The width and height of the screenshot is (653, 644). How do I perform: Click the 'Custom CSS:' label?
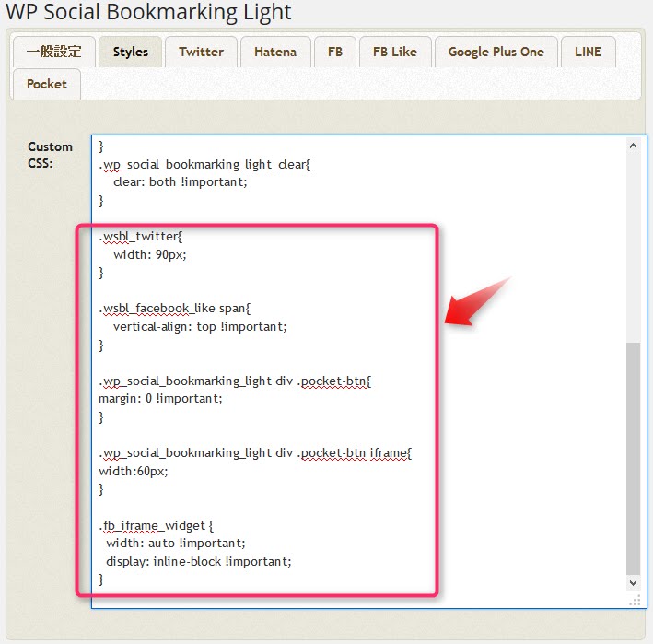tap(50, 155)
